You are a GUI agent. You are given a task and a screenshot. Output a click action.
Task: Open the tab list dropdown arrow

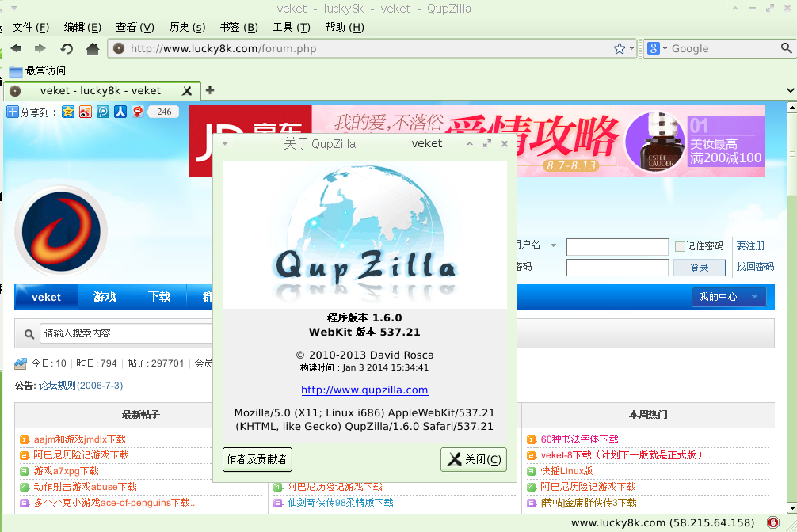(x=790, y=90)
